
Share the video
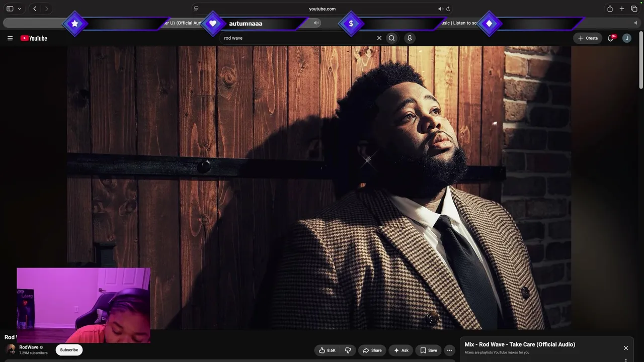coord(372,350)
